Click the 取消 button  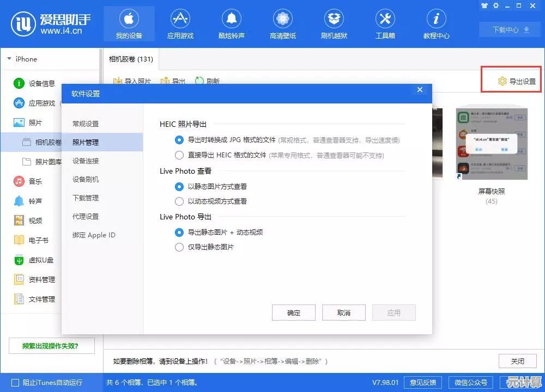344,313
